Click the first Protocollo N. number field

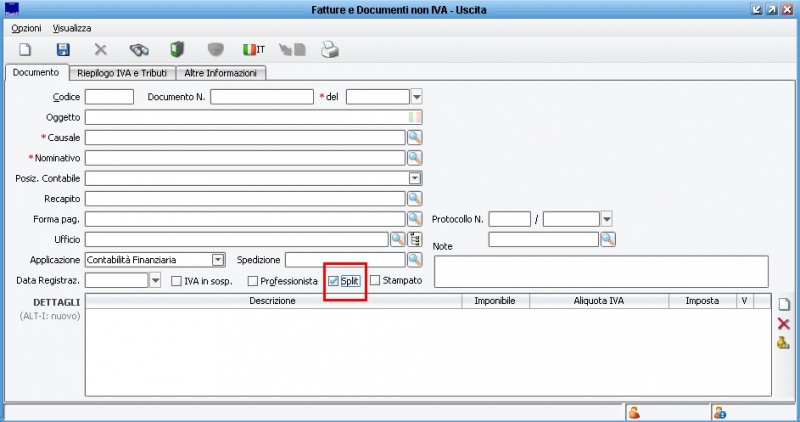[509, 219]
